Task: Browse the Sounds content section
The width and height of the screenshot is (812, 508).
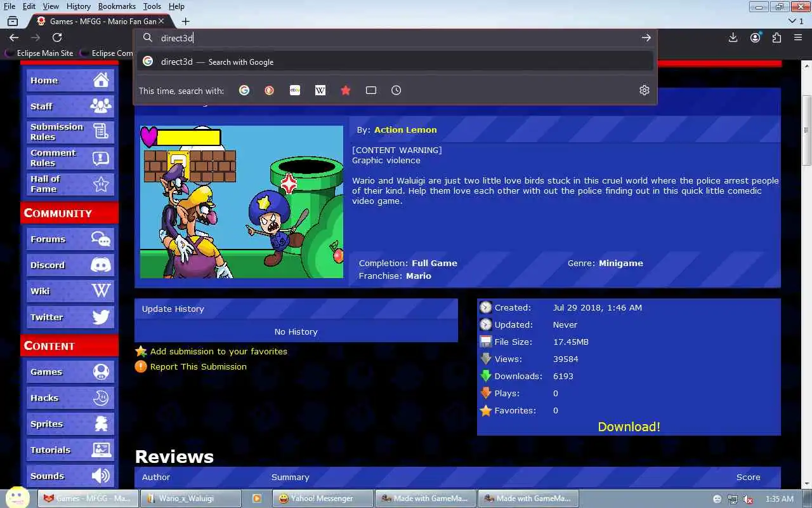Action: click(x=70, y=476)
